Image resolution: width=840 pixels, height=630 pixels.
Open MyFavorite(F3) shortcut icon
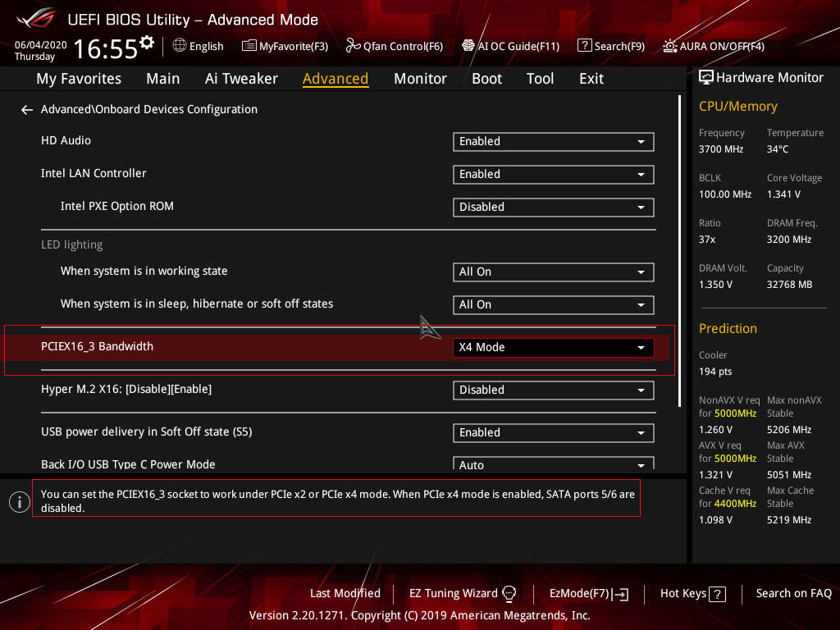(x=249, y=46)
